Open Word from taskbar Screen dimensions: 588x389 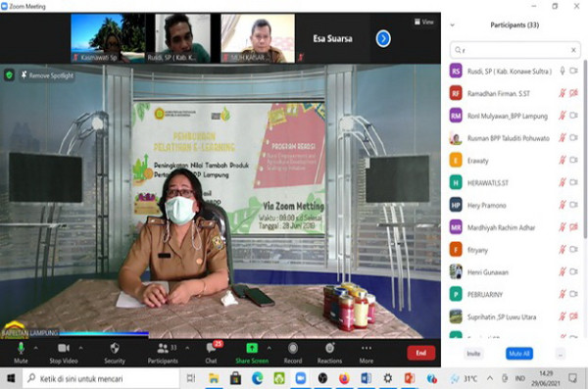366,378
